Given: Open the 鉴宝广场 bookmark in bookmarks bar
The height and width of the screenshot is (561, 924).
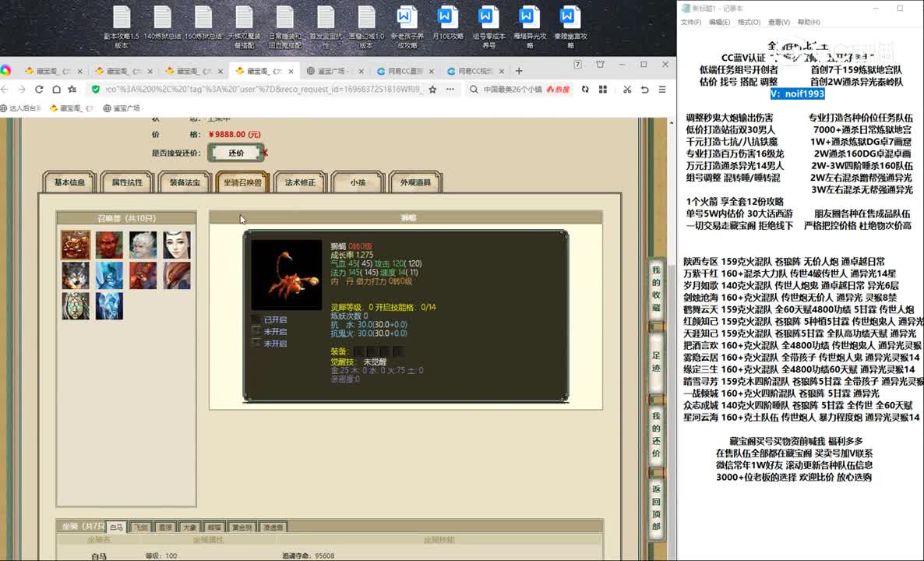Looking at the screenshot, I should click(122, 108).
